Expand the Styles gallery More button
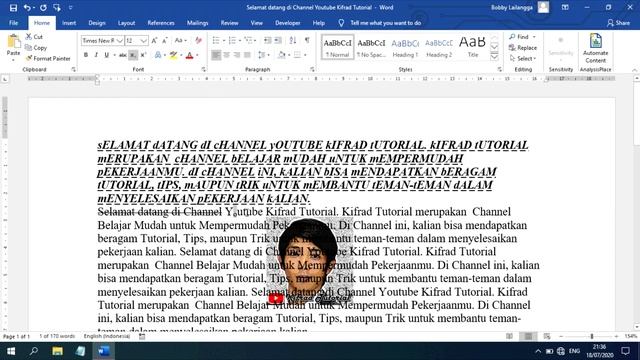Screen dimensions: 640x360 click(494, 57)
